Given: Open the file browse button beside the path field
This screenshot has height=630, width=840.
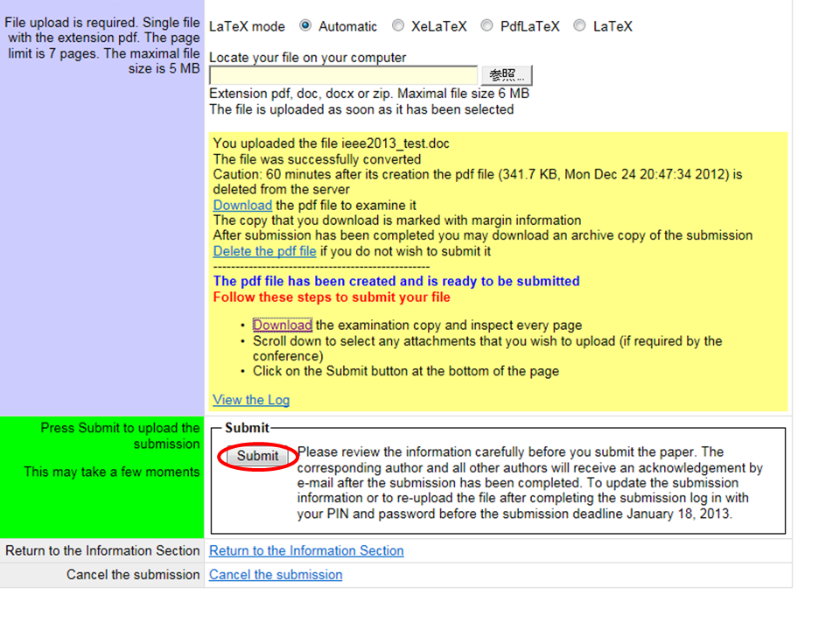Looking at the screenshot, I should pos(507,75).
